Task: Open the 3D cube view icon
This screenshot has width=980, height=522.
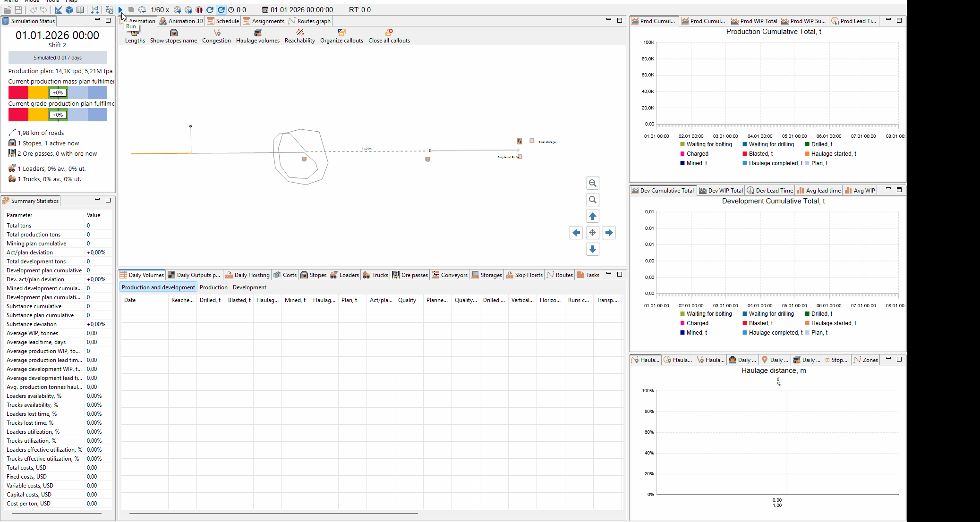Action: point(69,9)
